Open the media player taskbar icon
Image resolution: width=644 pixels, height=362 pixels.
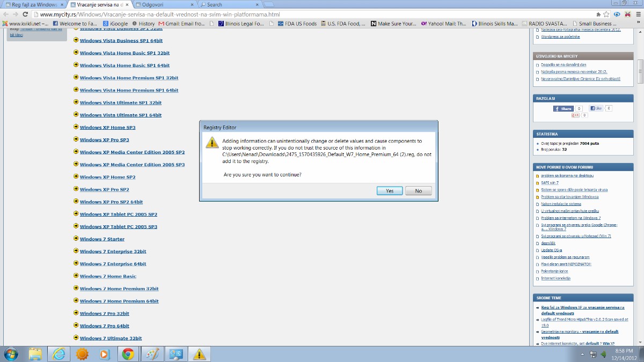pyautogui.click(x=105, y=354)
